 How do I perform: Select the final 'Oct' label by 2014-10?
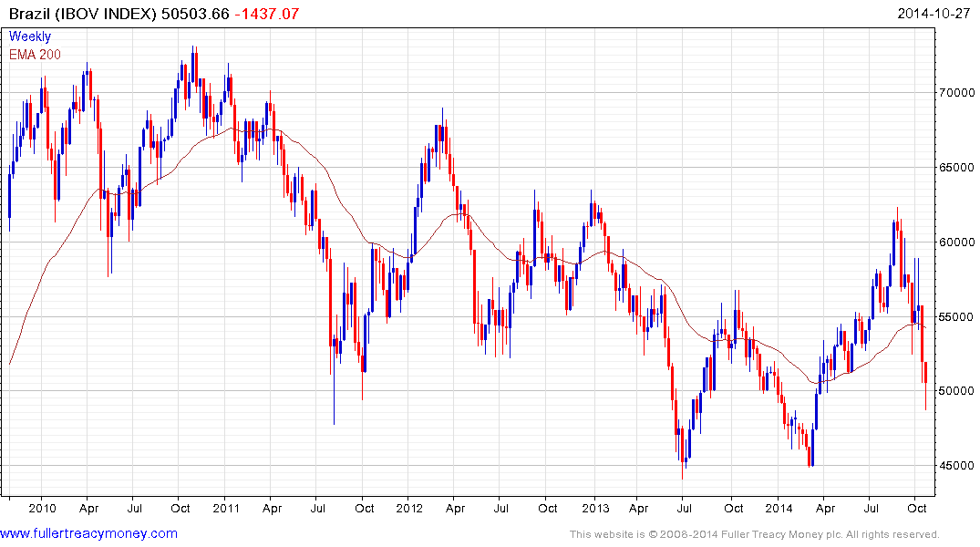click(917, 508)
